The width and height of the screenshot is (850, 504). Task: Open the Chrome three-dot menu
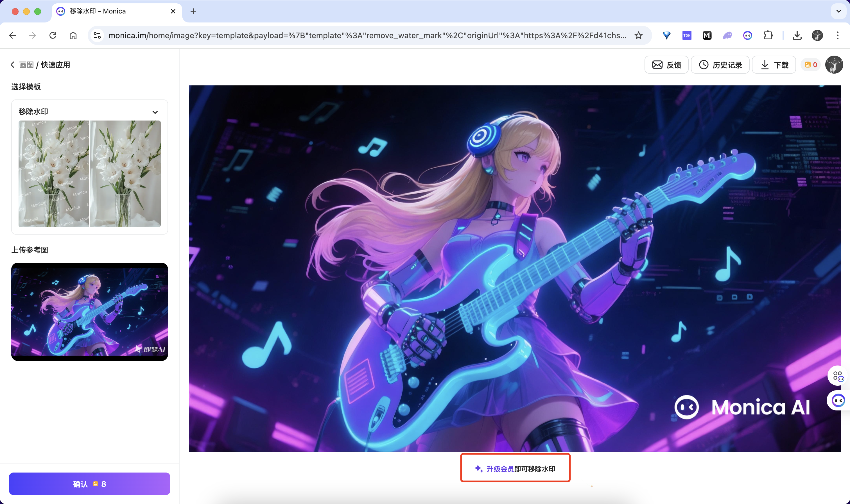coord(837,35)
